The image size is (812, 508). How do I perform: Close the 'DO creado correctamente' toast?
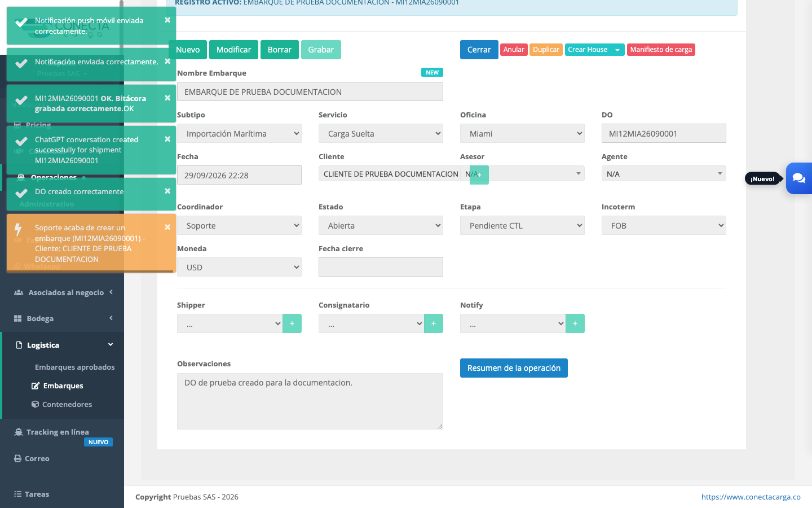167,191
